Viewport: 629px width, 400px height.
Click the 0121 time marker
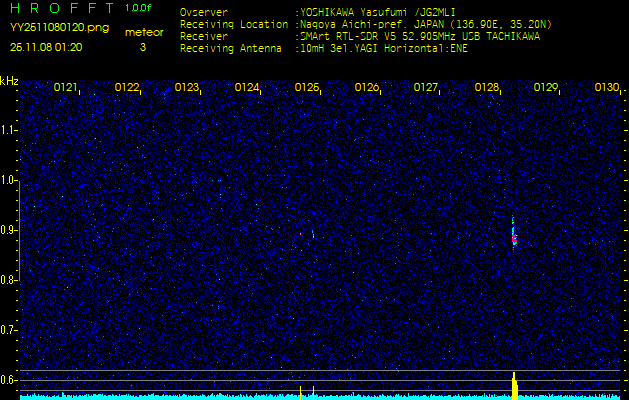(66, 87)
